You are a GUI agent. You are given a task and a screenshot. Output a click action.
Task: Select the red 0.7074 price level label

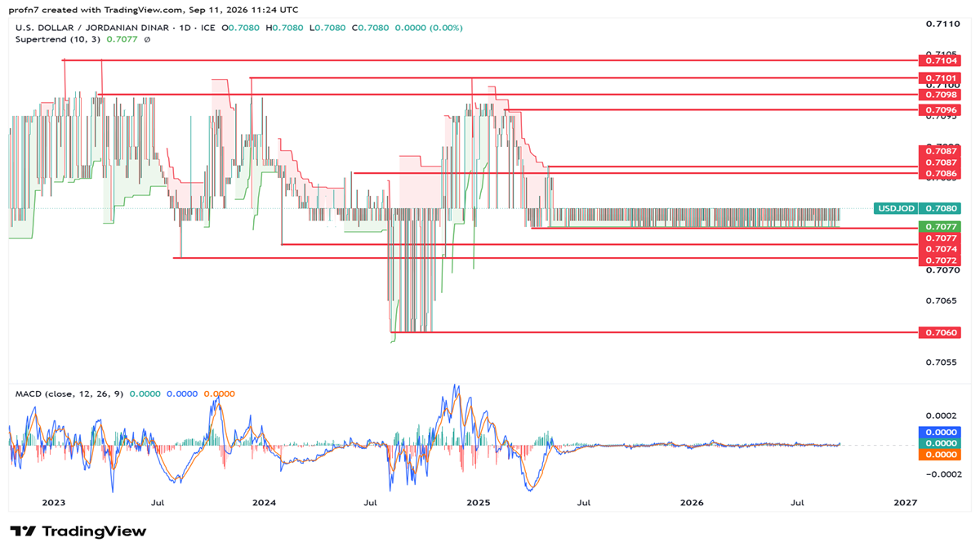[x=940, y=248]
